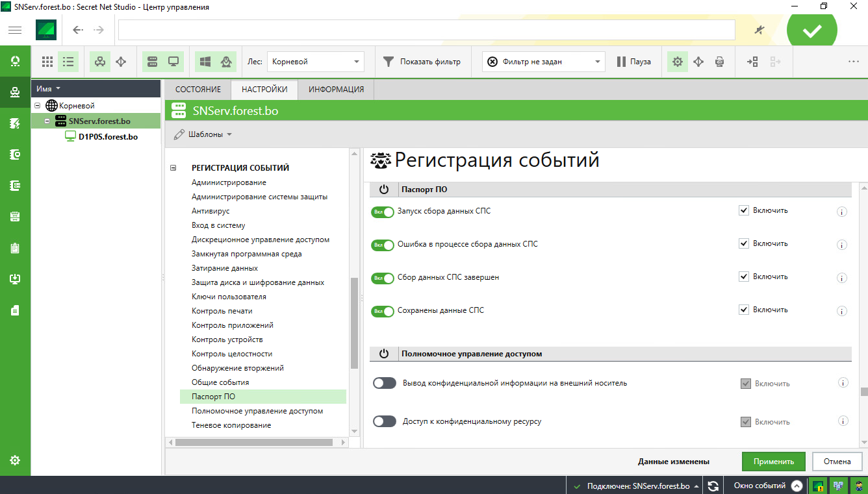Click the main address bar field
868x494 pixels.
(427, 30)
